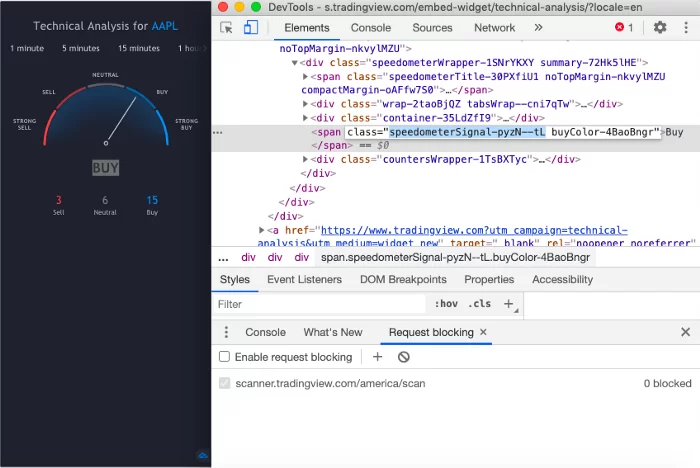Click in the Styles Filter field
The height and width of the screenshot is (468, 700).
point(319,304)
